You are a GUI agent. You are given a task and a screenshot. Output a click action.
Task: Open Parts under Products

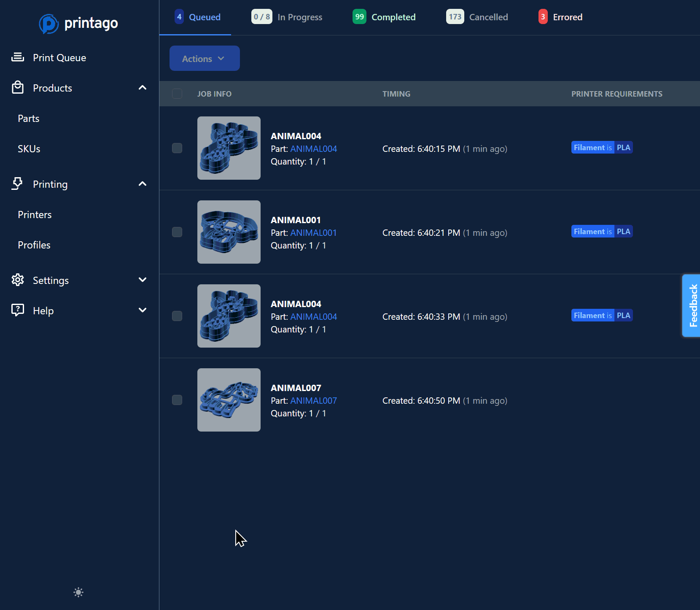[29, 119]
